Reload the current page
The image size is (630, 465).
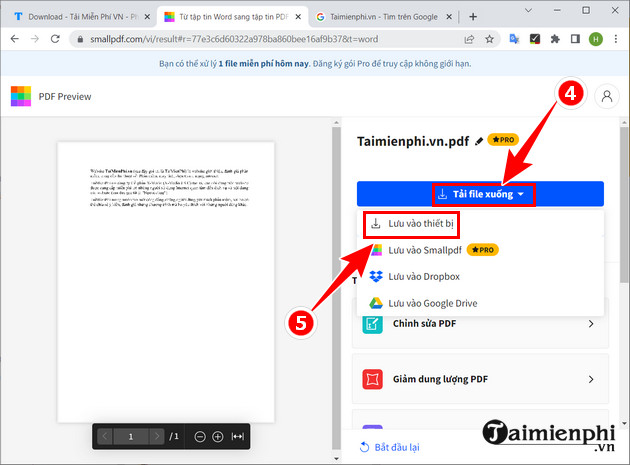[x=55, y=39]
